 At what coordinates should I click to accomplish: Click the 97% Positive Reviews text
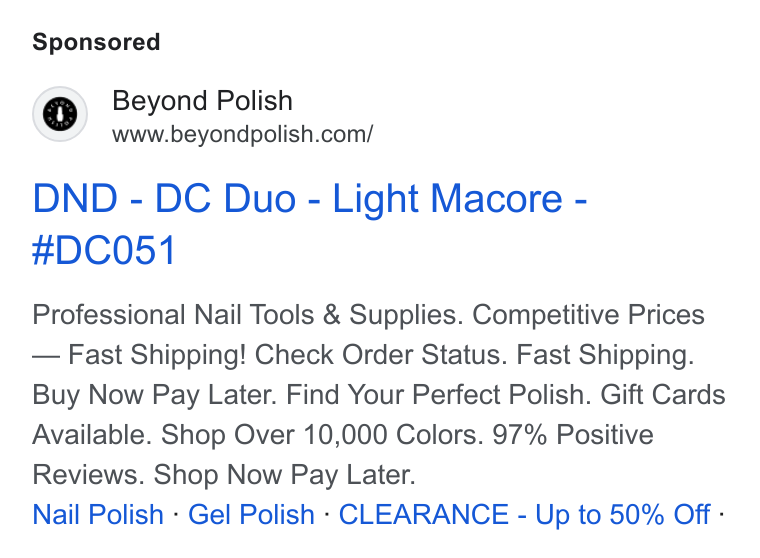pos(573,434)
